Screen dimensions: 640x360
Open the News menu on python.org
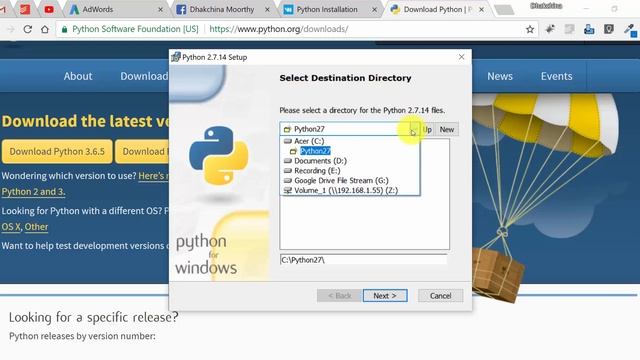[x=500, y=76]
